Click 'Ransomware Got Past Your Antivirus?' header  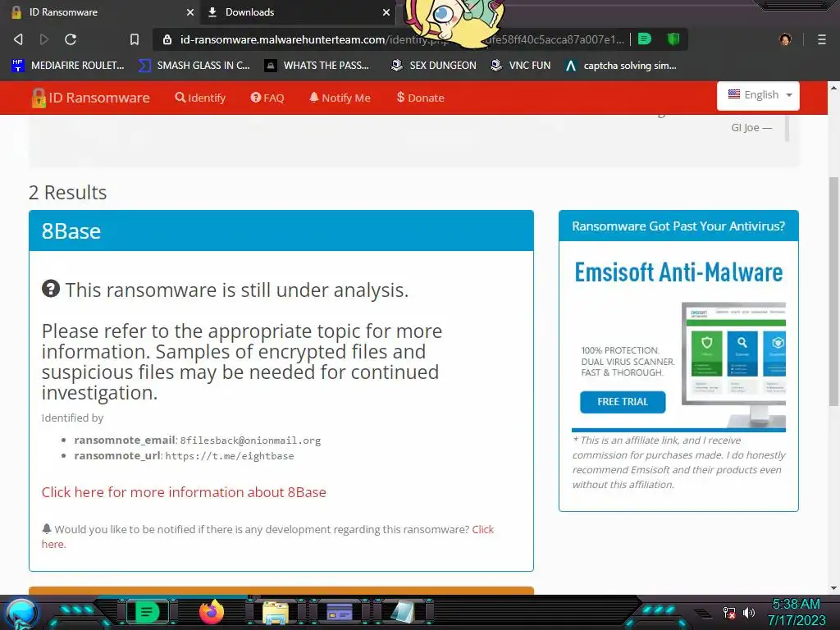point(678,226)
